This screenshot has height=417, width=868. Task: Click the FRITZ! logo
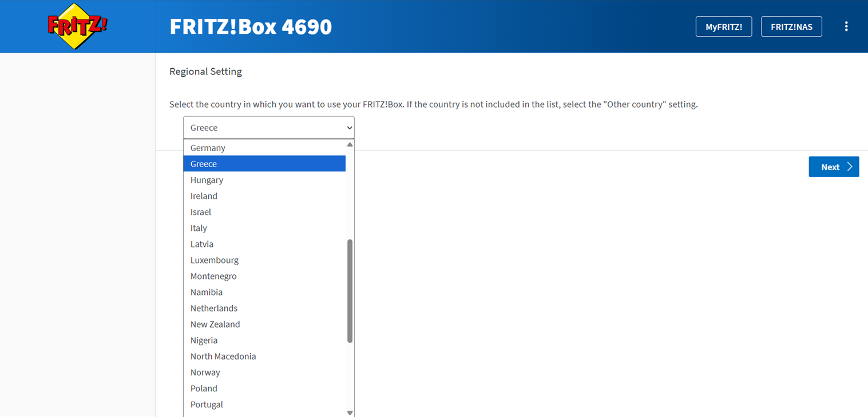click(x=78, y=26)
